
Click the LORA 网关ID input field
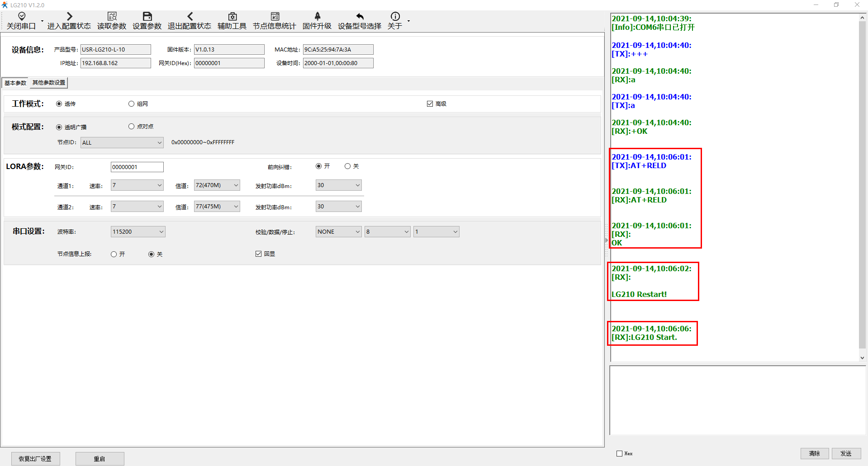(137, 167)
